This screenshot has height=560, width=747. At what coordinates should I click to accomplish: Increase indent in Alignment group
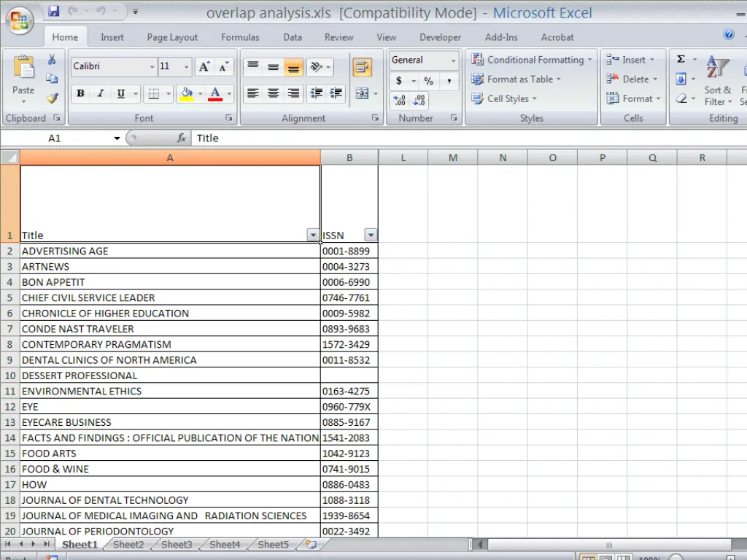click(x=336, y=93)
